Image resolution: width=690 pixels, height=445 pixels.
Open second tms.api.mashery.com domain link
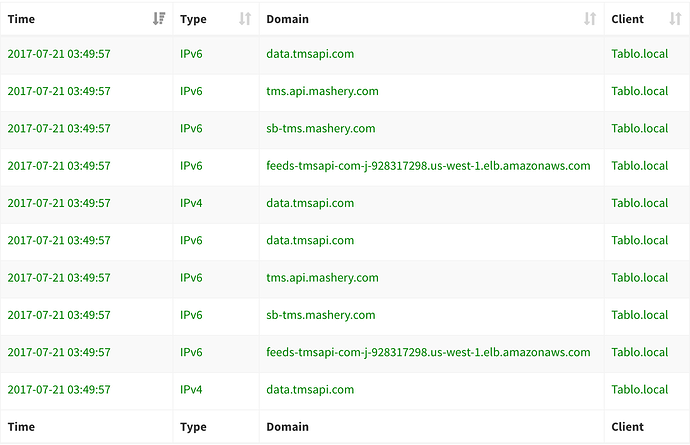tap(322, 278)
